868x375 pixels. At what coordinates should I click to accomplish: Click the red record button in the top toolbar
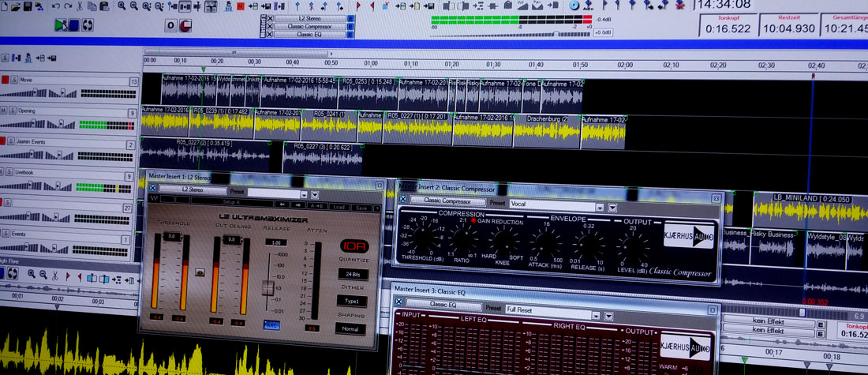tap(185, 25)
